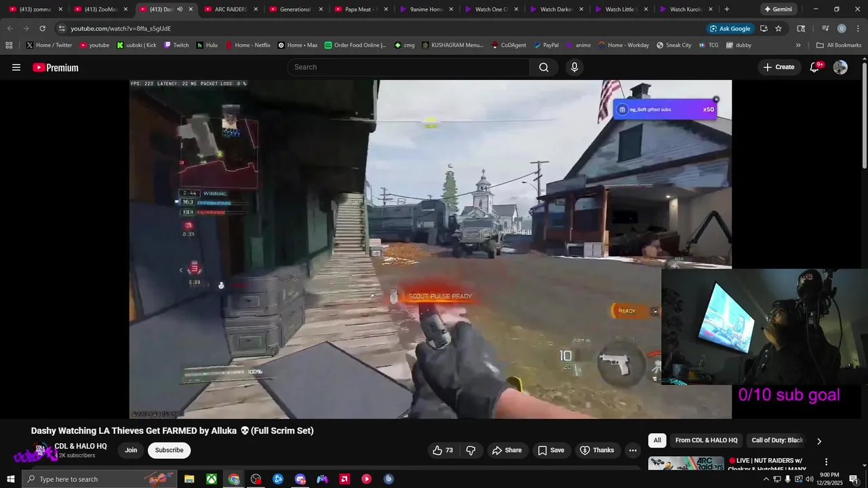Select From CDL & HALO HQ chip
This screenshot has width=868, height=488.
pyautogui.click(x=706, y=441)
